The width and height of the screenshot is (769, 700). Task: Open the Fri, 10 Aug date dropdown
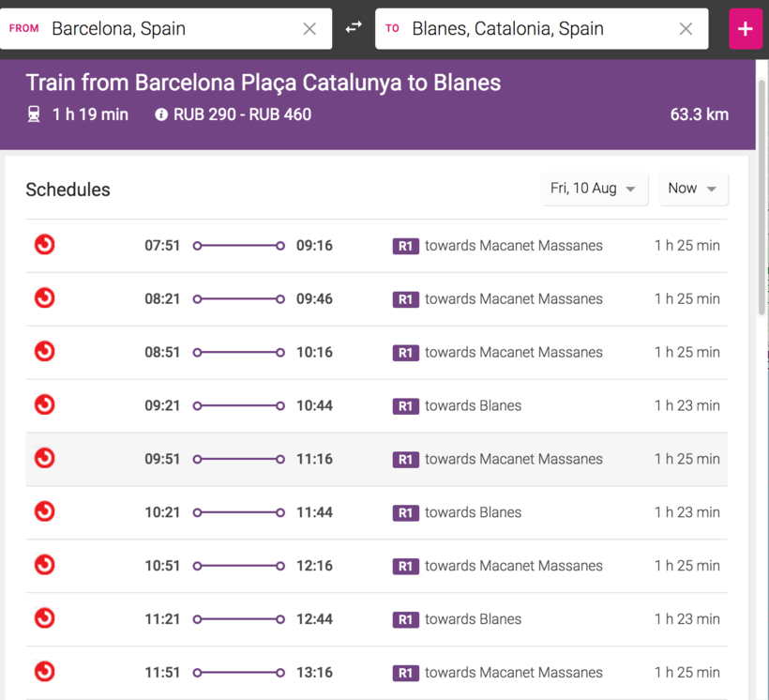point(594,189)
